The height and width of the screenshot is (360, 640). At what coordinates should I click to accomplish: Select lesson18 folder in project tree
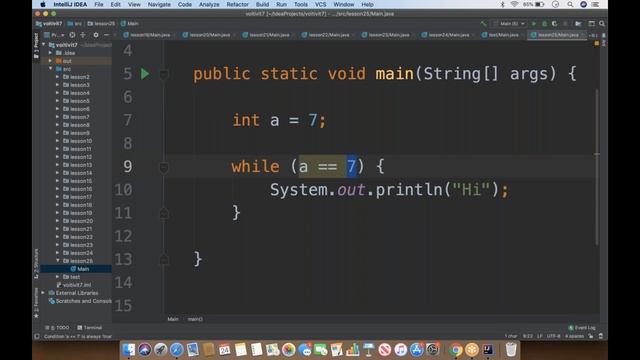pyautogui.click(x=81, y=205)
